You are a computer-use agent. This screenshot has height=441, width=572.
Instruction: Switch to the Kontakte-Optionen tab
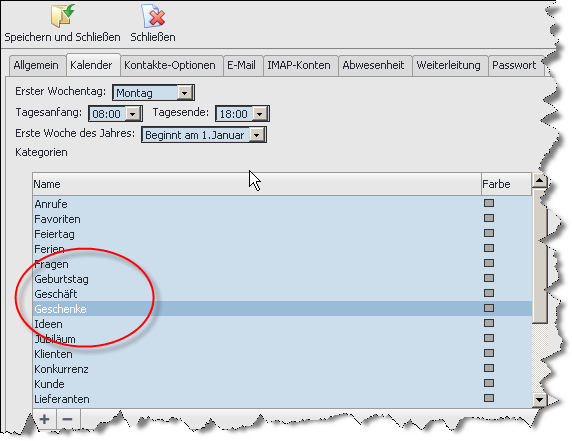pyautogui.click(x=170, y=65)
